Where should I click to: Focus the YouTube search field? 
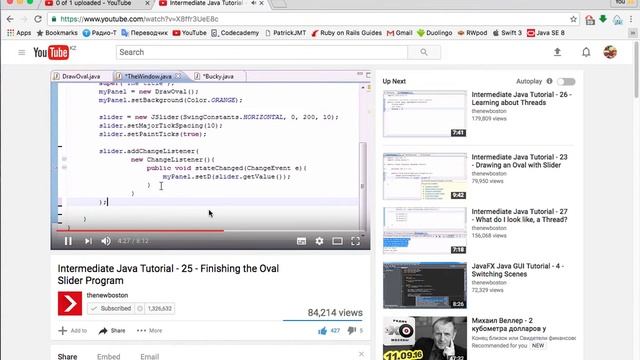[262, 52]
